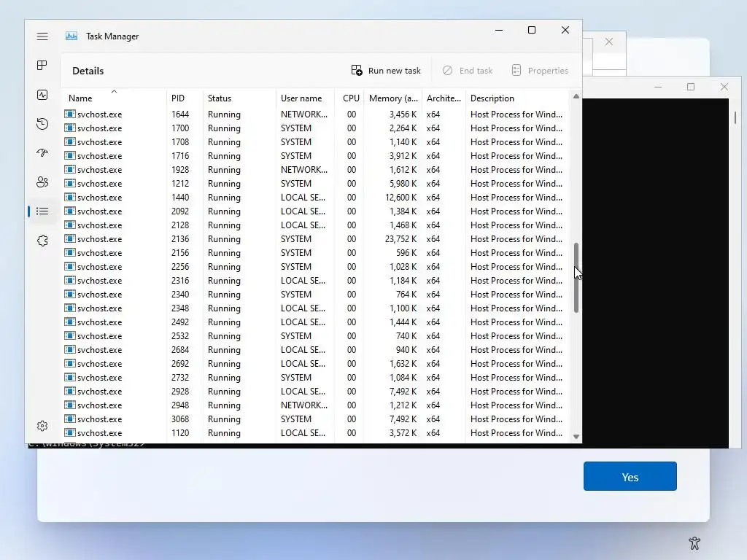Click PID cell 1212

click(180, 183)
